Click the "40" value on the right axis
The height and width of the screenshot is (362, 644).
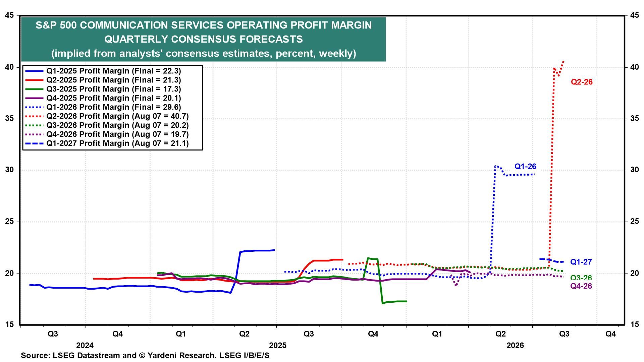pyautogui.click(x=634, y=67)
